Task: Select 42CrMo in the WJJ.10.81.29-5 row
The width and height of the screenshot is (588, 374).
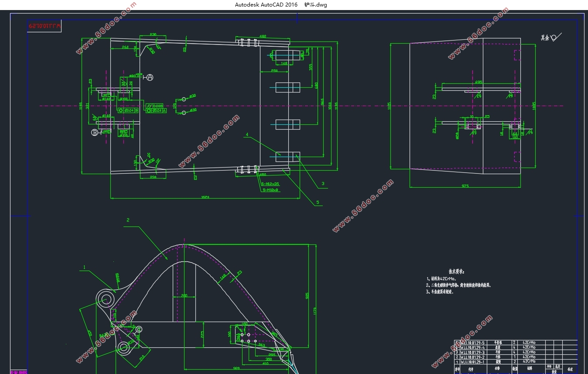Action: pos(529,343)
